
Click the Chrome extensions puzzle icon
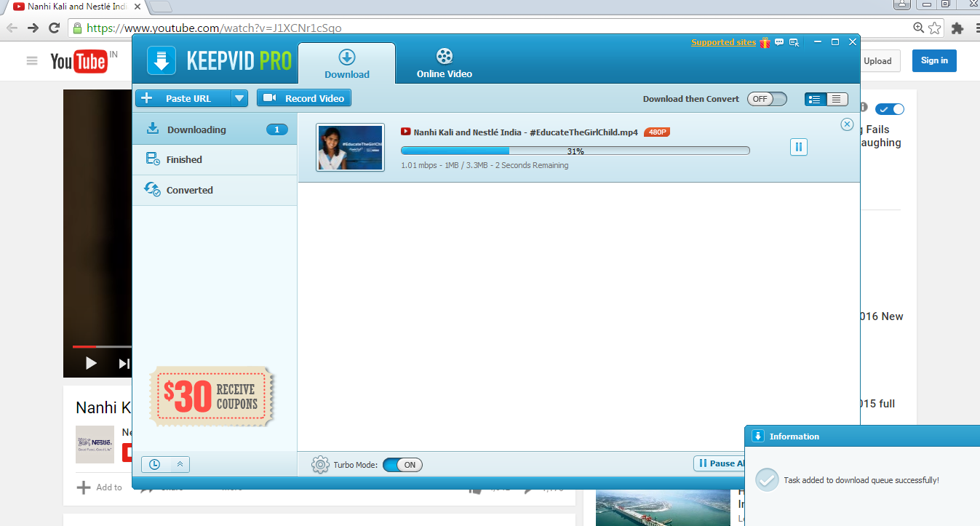point(957,28)
